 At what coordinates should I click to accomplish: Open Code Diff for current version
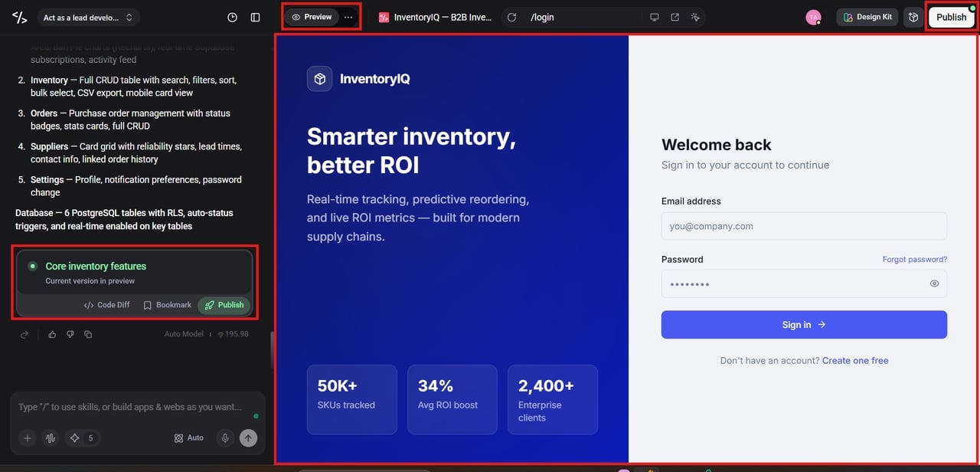pyautogui.click(x=107, y=305)
